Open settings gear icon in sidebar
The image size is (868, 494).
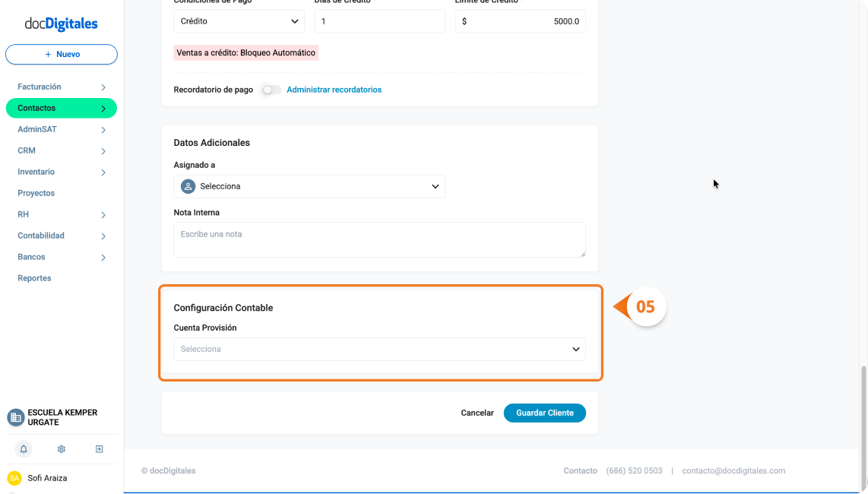62,449
